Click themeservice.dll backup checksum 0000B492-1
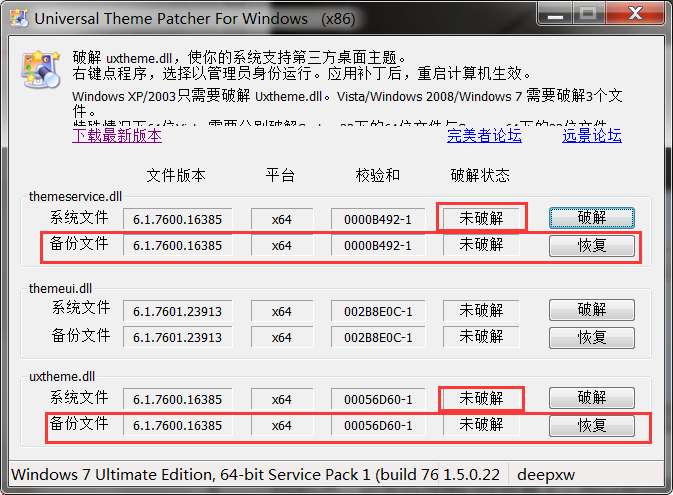This screenshot has height=495, width=673. (378, 245)
